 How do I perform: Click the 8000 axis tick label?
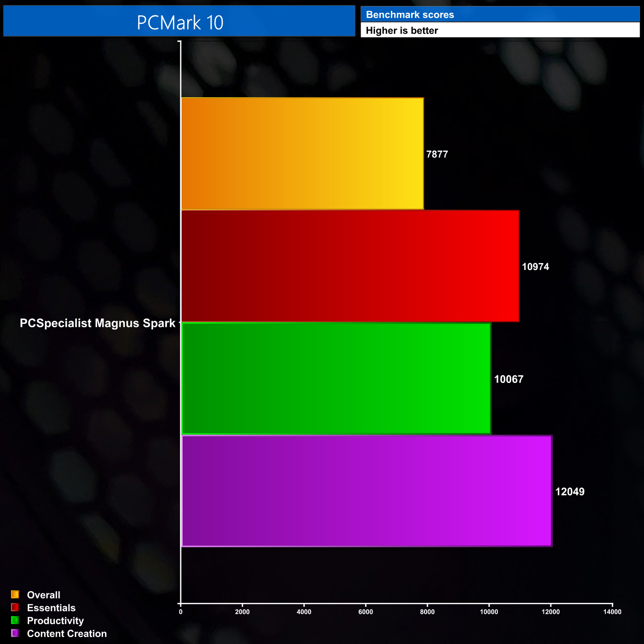pos(427,612)
